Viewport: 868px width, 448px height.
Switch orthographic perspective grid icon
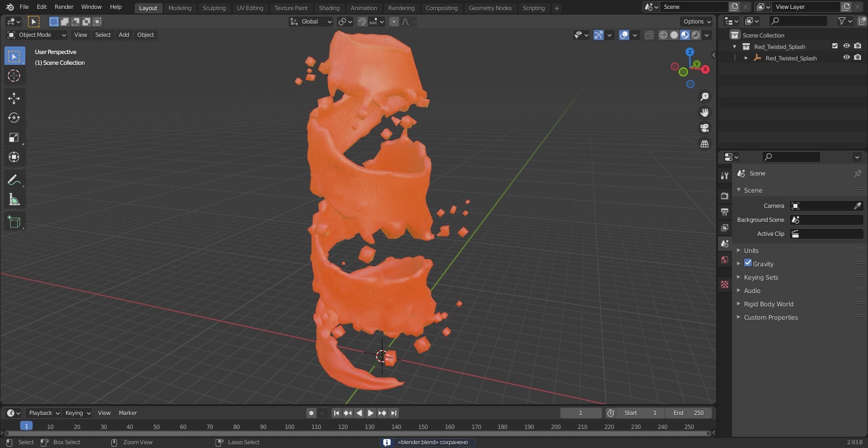click(704, 144)
